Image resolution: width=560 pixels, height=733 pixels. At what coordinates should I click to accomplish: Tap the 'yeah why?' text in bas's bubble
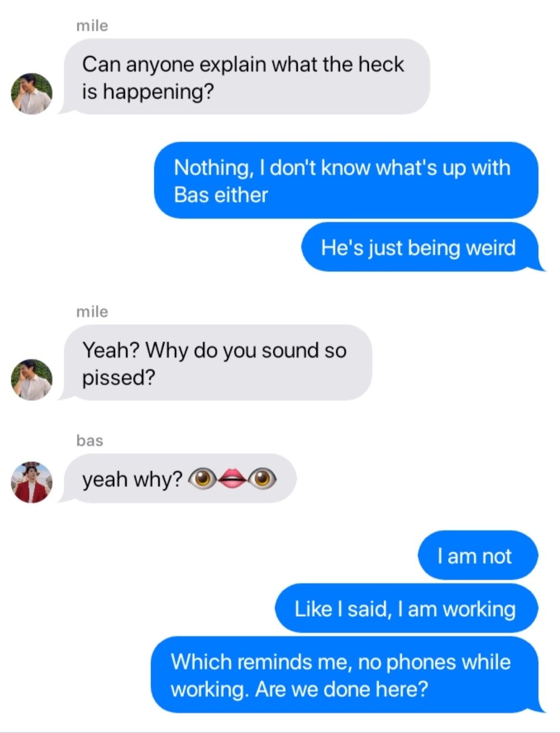[132, 479]
